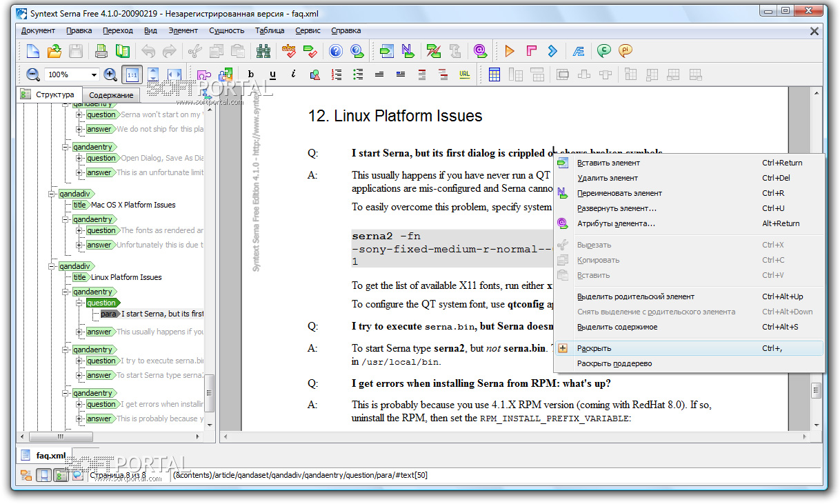Insert a URL link via toolbar
The height and width of the screenshot is (504, 840).
tap(464, 74)
